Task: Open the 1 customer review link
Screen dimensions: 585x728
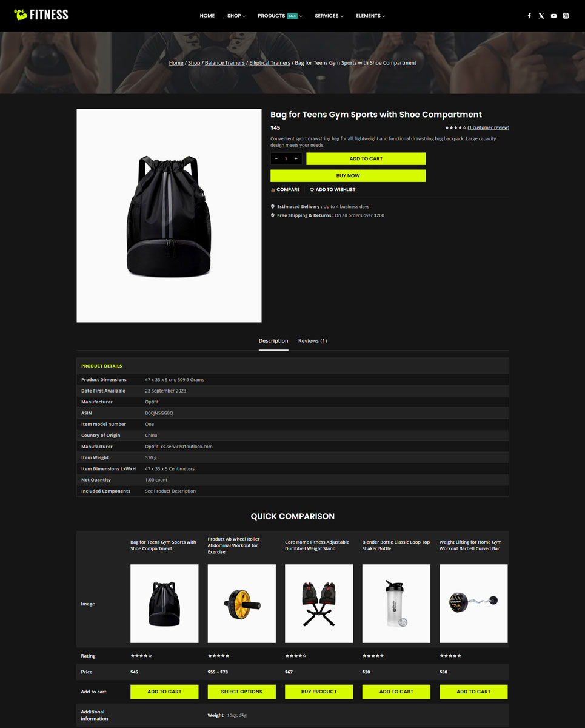Action: (489, 127)
